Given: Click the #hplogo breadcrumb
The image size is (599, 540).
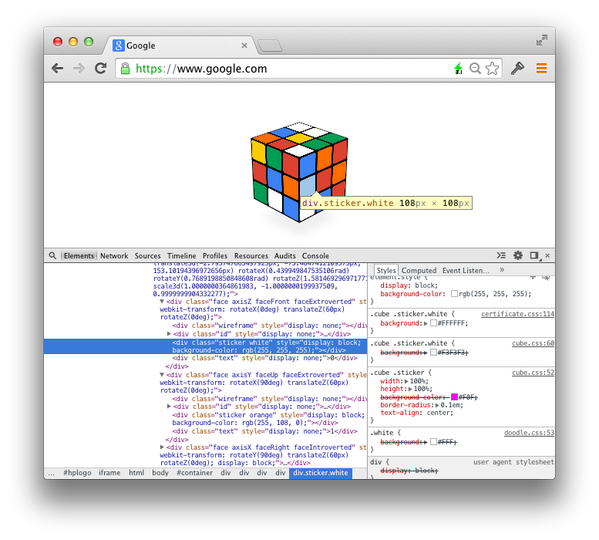Looking at the screenshot, I should pos(77,473).
